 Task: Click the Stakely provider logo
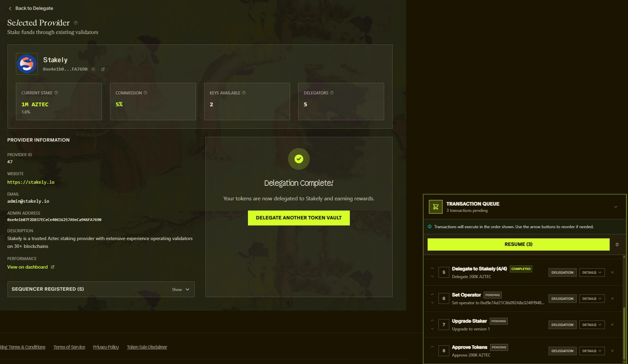[x=26, y=63]
